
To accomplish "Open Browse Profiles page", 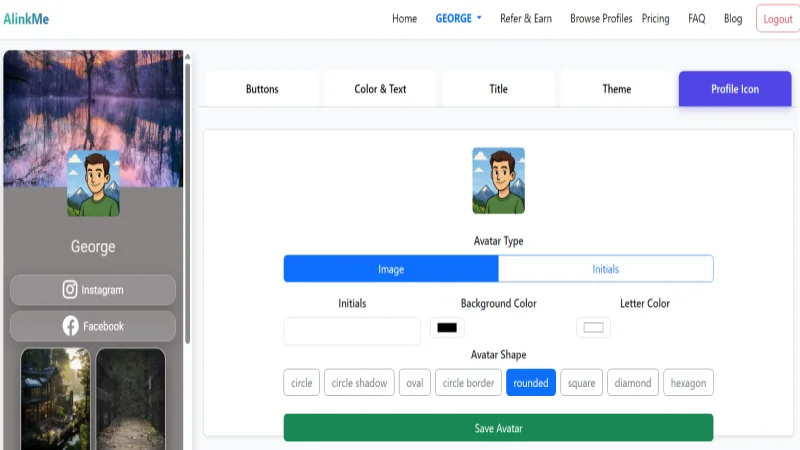I will 601,19.
